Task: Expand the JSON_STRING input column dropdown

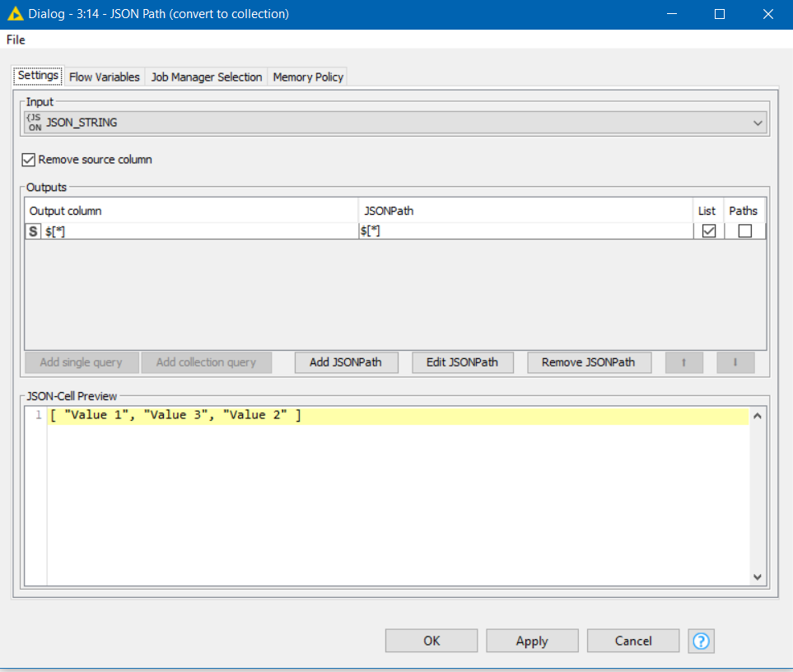Action: pos(758,123)
